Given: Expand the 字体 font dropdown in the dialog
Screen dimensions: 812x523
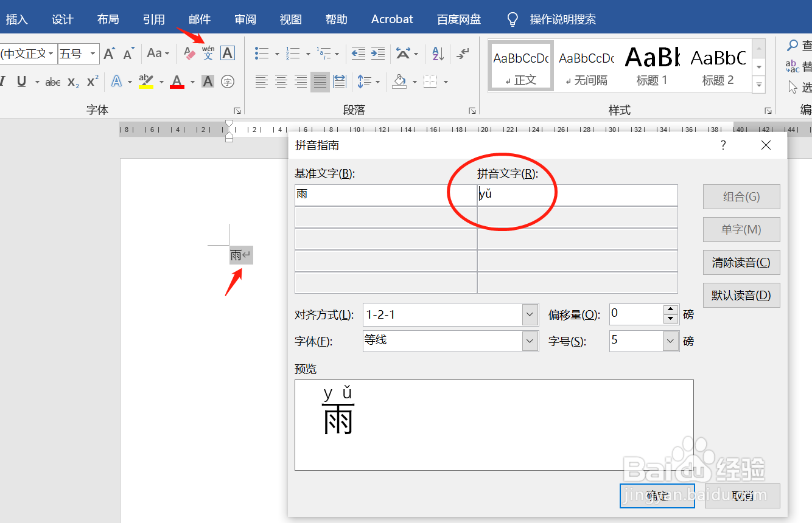Looking at the screenshot, I should (528, 341).
